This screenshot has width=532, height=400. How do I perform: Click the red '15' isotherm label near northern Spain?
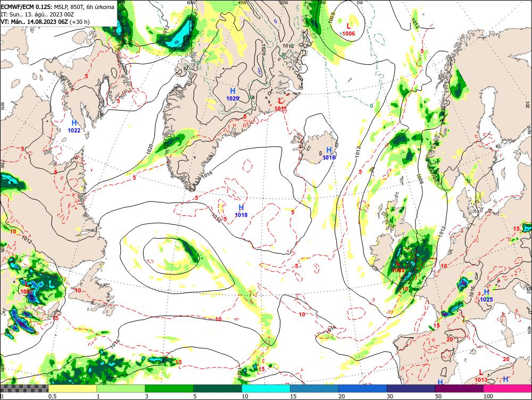pyautogui.click(x=437, y=326)
